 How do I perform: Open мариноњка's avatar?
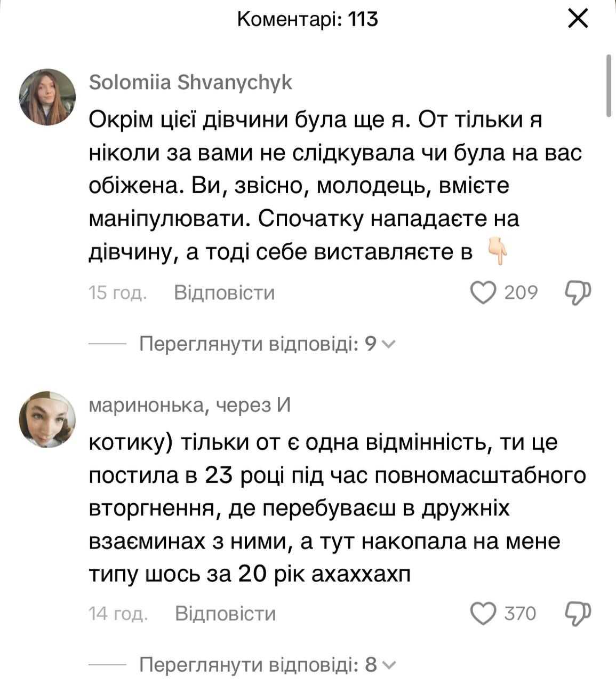tap(47, 419)
